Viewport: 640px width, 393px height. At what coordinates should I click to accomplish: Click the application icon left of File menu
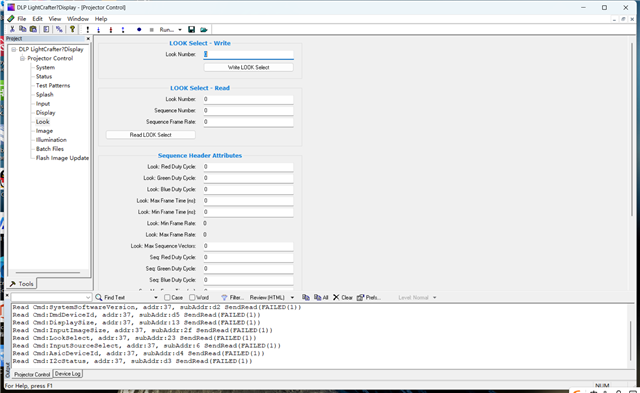coord(11,19)
